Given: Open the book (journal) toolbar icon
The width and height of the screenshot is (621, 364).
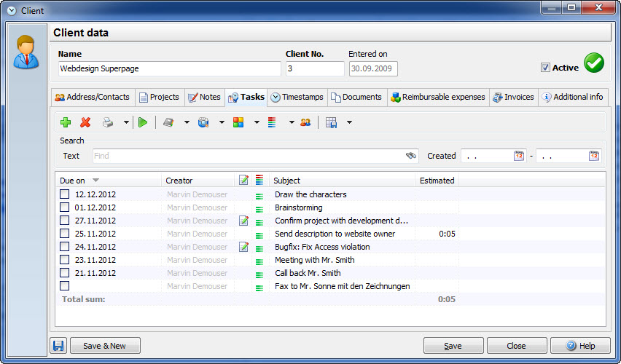Looking at the screenshot, I should (x=168, y=122).
